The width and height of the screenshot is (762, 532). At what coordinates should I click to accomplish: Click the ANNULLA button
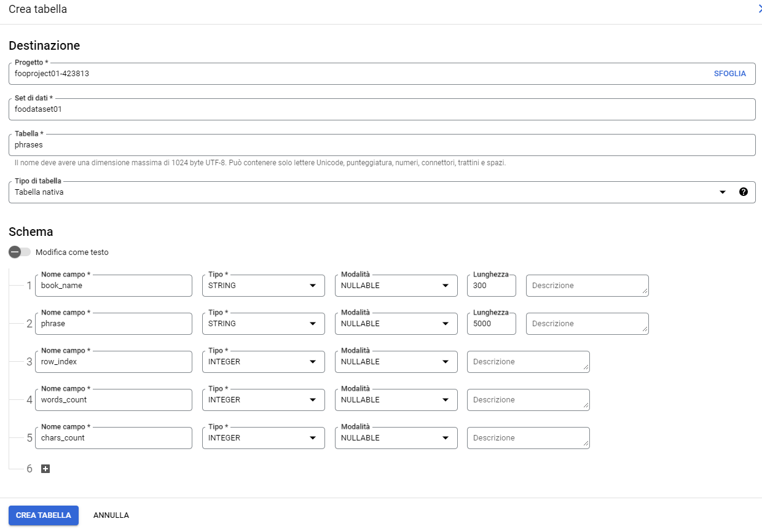coord(111,515)
